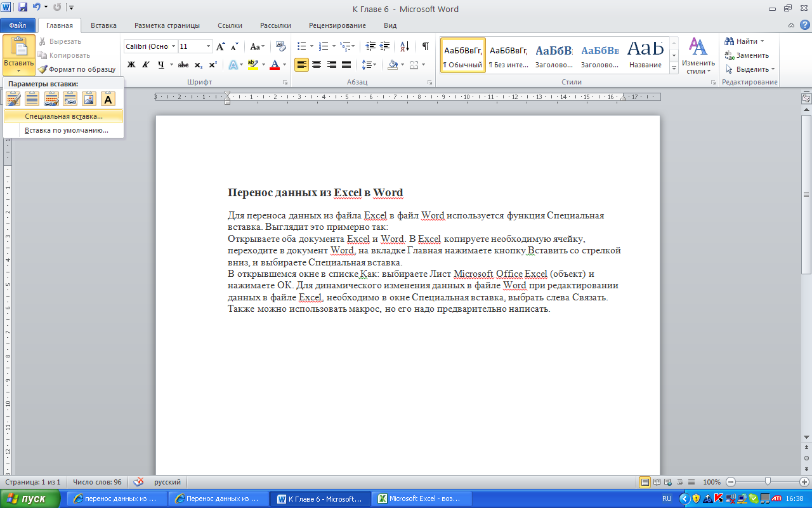
Task: Click the Grow Font icon
Action: [x=221, y=46]
